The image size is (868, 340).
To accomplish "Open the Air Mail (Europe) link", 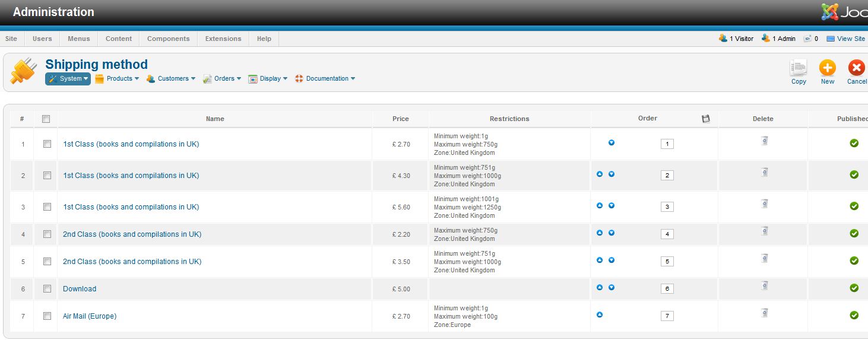I will pyautogui.click(x=90, y=316).
